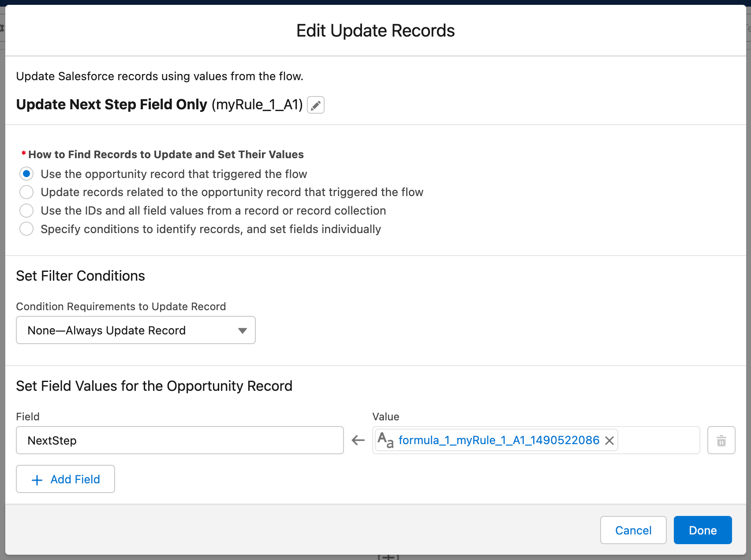
Task: Select Use the IDs and all field values
Action: pos(26,211)
